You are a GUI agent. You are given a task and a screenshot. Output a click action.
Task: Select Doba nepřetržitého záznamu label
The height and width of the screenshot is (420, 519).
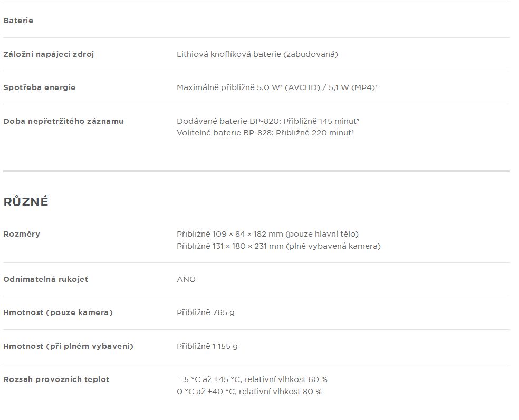point(63,121)
